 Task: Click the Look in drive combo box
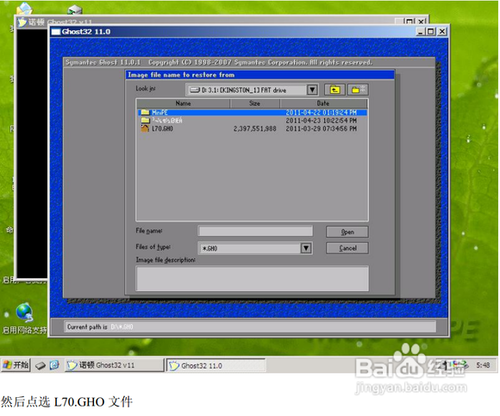251,90
